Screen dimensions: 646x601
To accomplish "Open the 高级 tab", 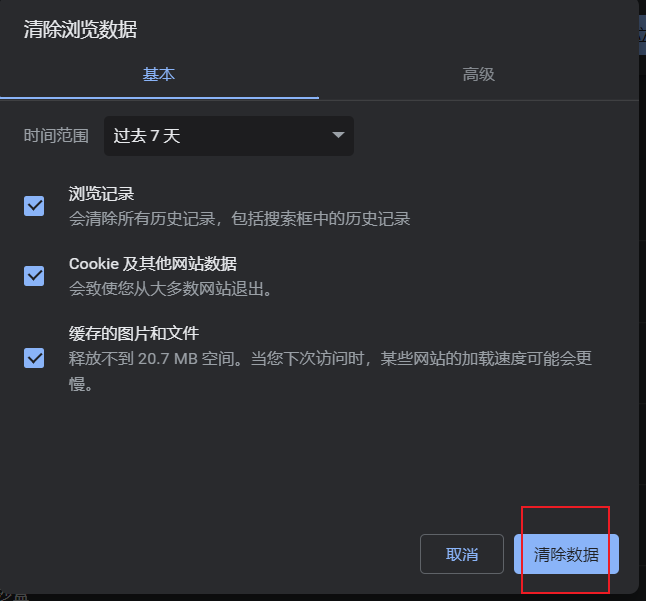I will click(479, 75).
